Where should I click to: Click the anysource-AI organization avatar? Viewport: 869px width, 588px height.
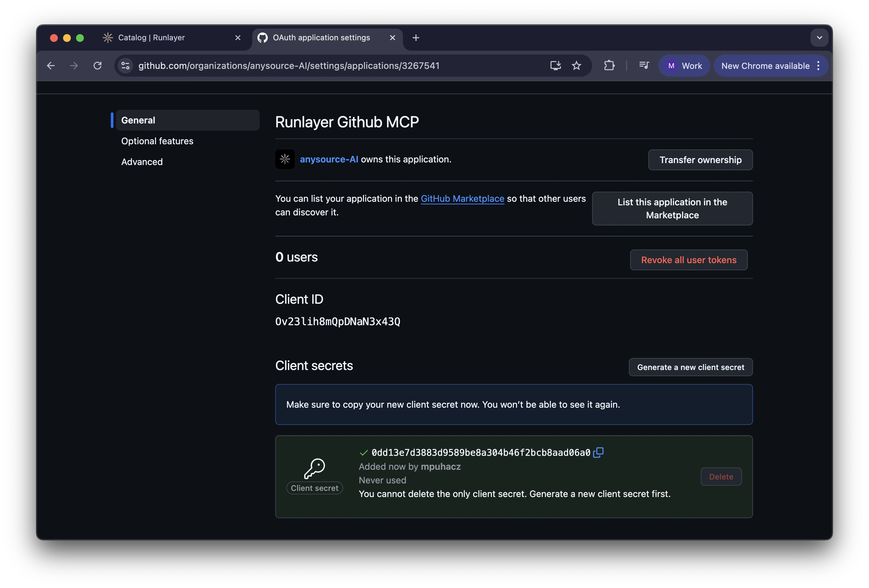(x=285, y=159)
